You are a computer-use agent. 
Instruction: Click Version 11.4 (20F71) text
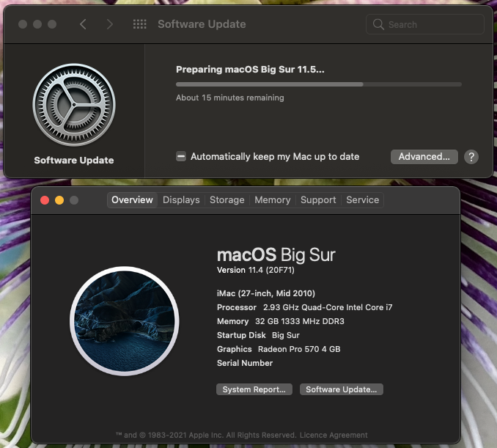pyautogui.click(x=256, y=270)
